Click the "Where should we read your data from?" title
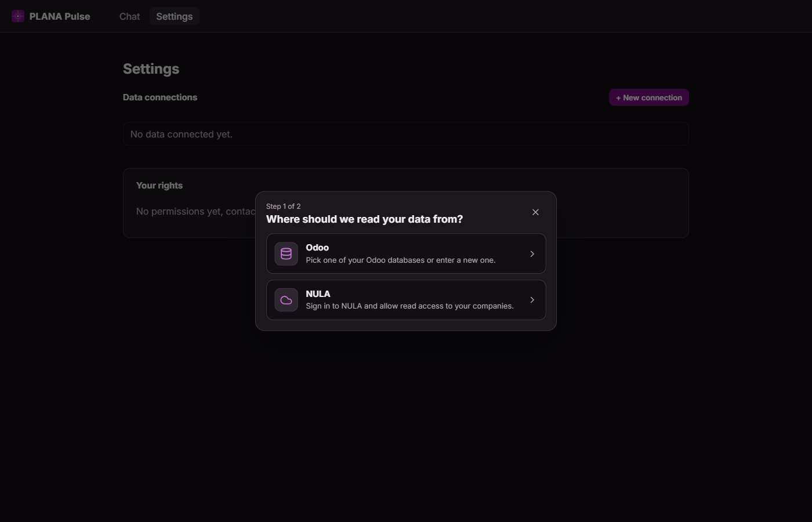 tap(364, 219)
